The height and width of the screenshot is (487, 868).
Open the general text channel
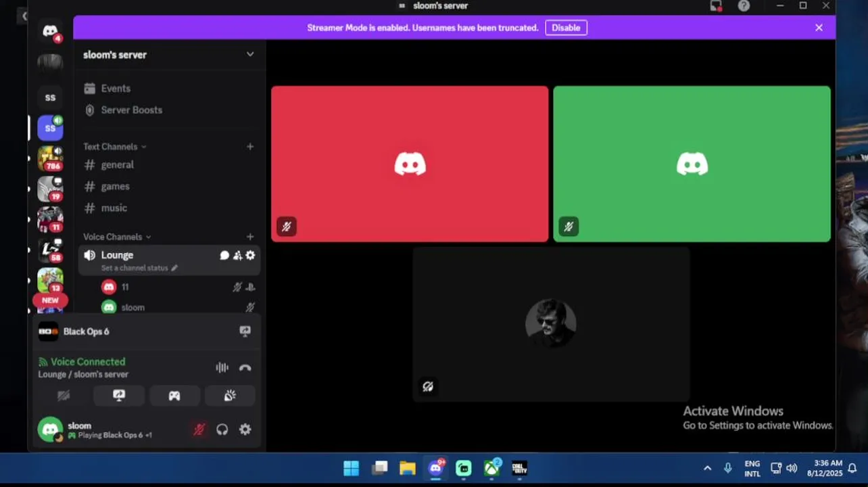168,164
